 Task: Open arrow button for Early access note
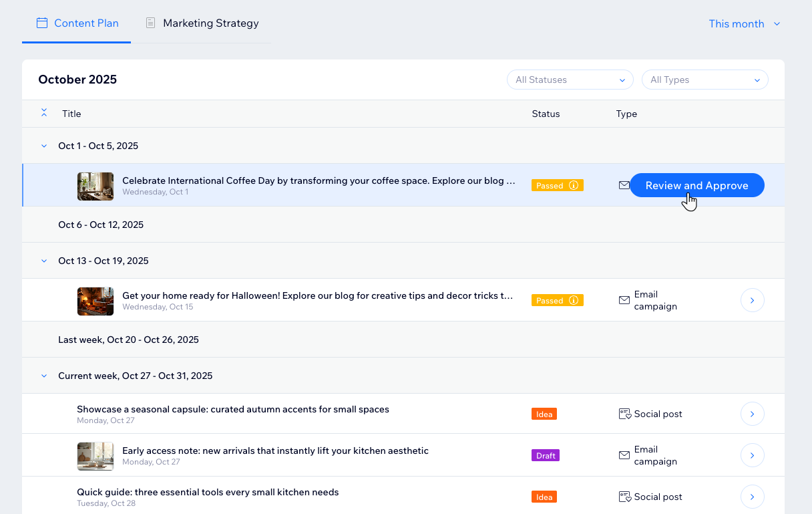point(752,456)
